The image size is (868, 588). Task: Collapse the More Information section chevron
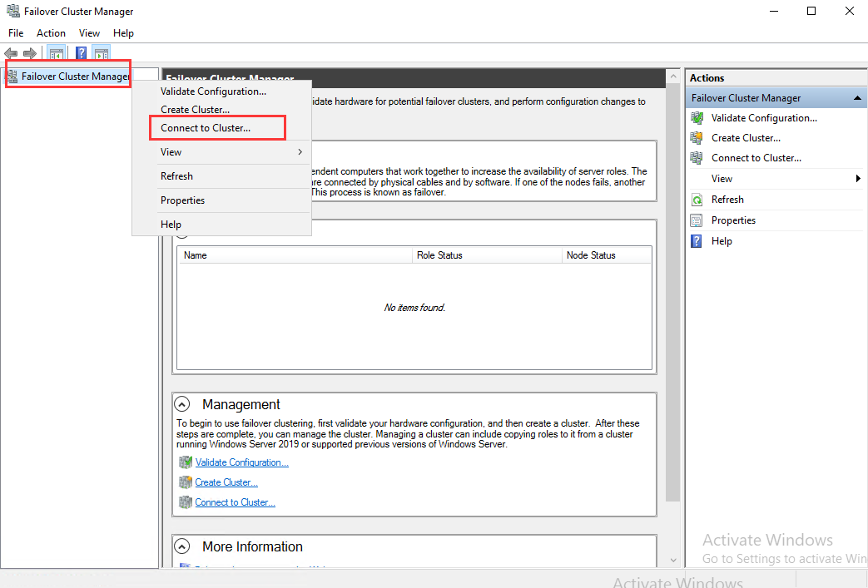coord(182,546)
